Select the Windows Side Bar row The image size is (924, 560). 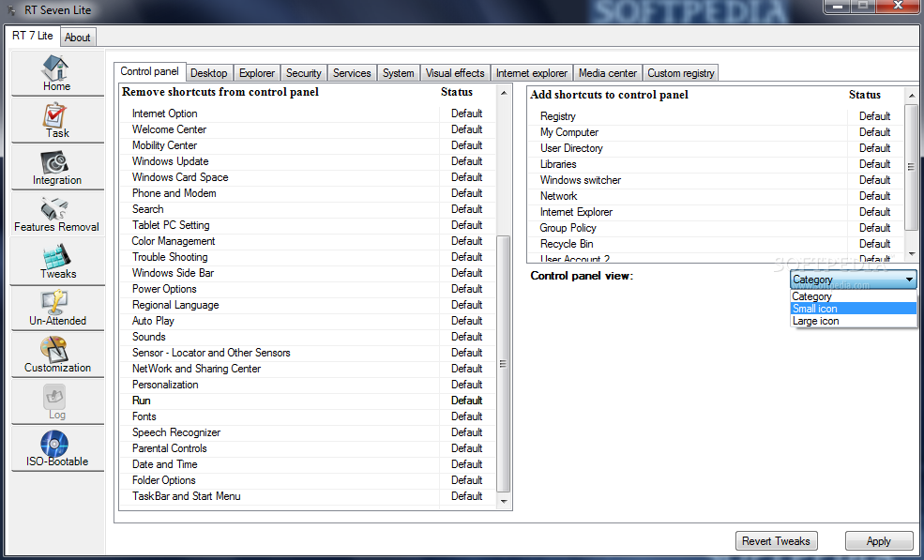tap(309, 273)
